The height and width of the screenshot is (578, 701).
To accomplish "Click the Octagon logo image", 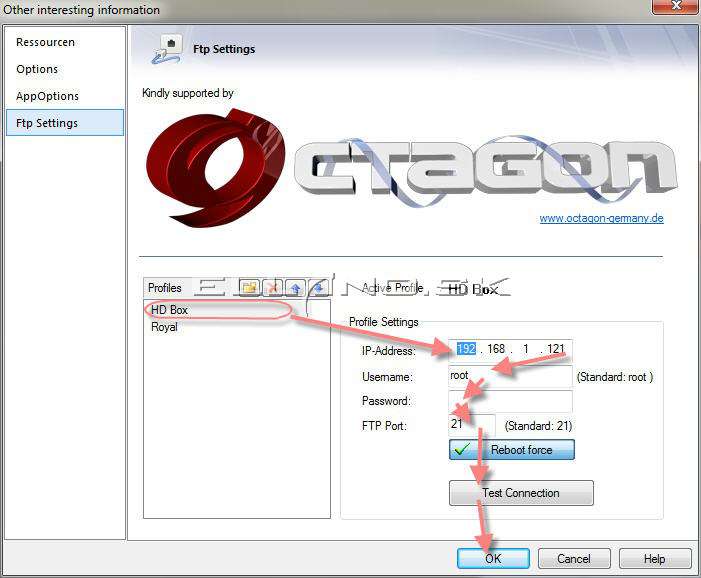I will pos(411,169).
